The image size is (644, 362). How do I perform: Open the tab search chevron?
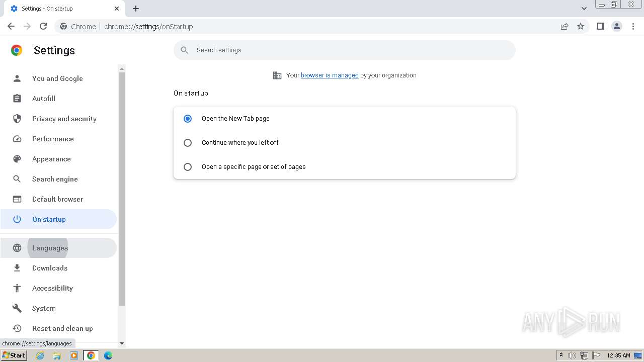pyautogui.click(x=584, y=9)
